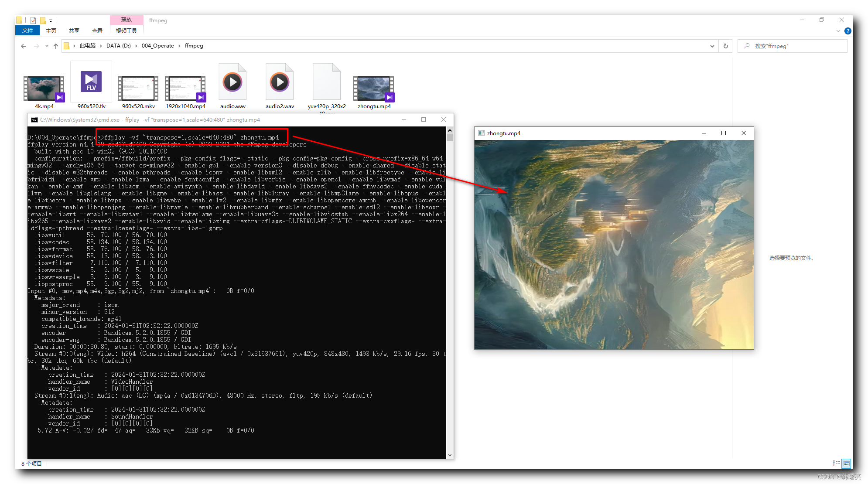Click the cmd scrollbar down arrow
868x484 pixels.
[450, 455]
